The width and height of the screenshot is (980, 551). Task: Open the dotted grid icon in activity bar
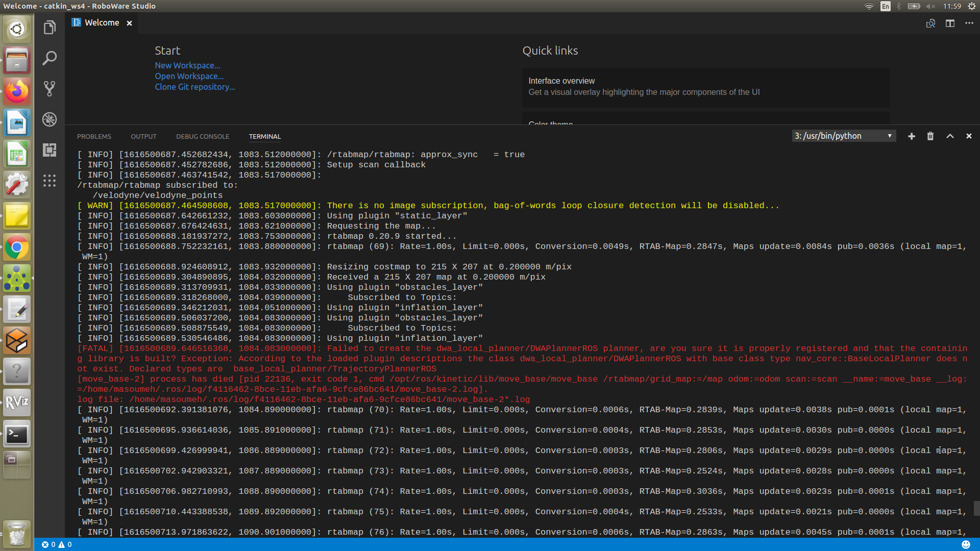pos(50,181)
